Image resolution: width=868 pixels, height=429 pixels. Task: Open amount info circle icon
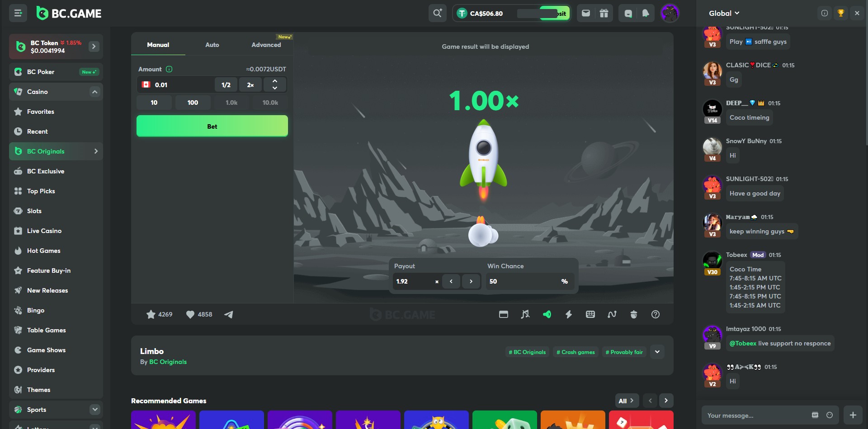click(x=169, y=69)
